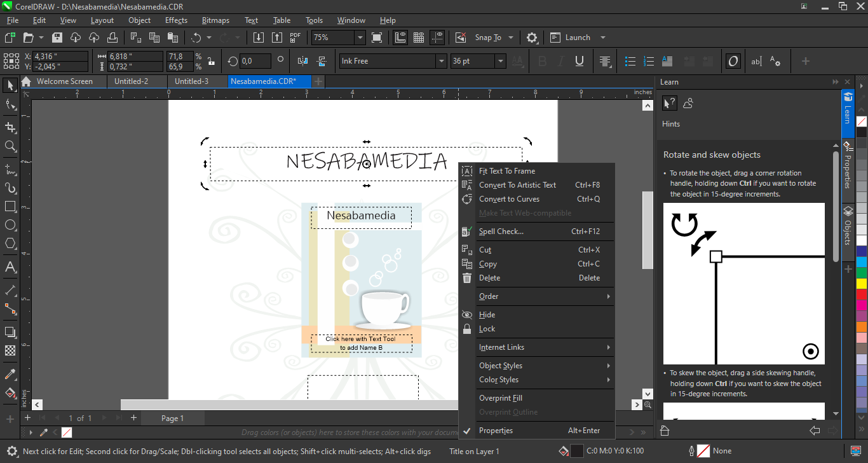
Task: Select the Rectangle tool
Action: [x=10, y=207]
